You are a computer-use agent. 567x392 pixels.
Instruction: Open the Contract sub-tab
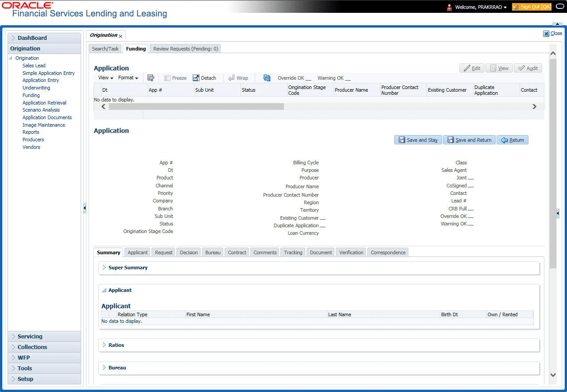pos(237,252)
